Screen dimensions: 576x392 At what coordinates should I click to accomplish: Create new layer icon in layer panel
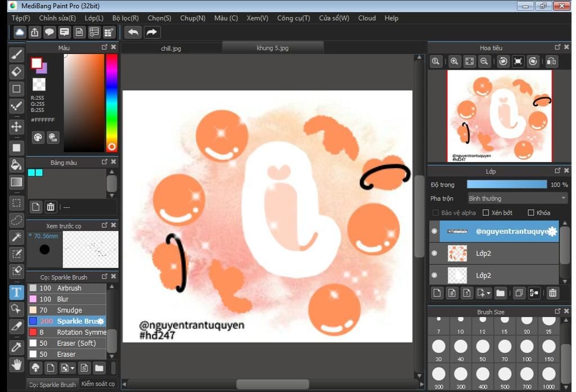(x=436, y=293)
